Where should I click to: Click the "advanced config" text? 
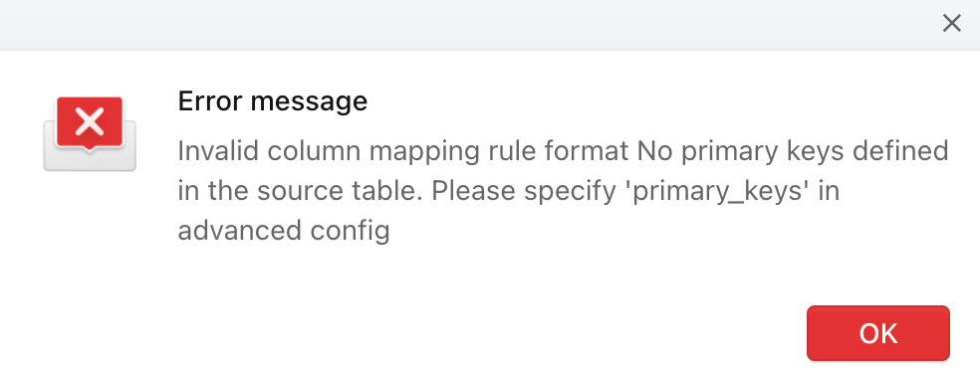(284, 231)
